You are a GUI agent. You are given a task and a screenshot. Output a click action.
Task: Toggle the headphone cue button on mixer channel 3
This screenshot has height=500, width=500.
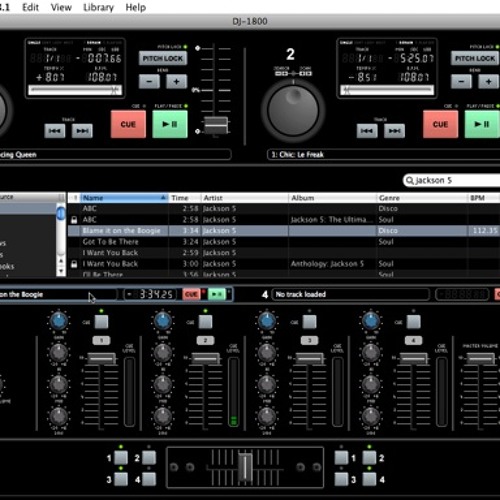coord(309,322)
